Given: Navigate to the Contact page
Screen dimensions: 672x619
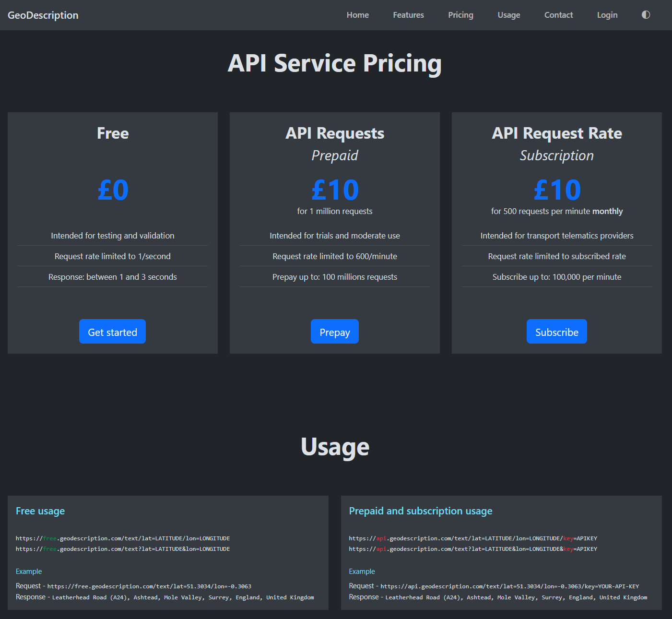Looking at the screenshot, I should coord(558,15).
